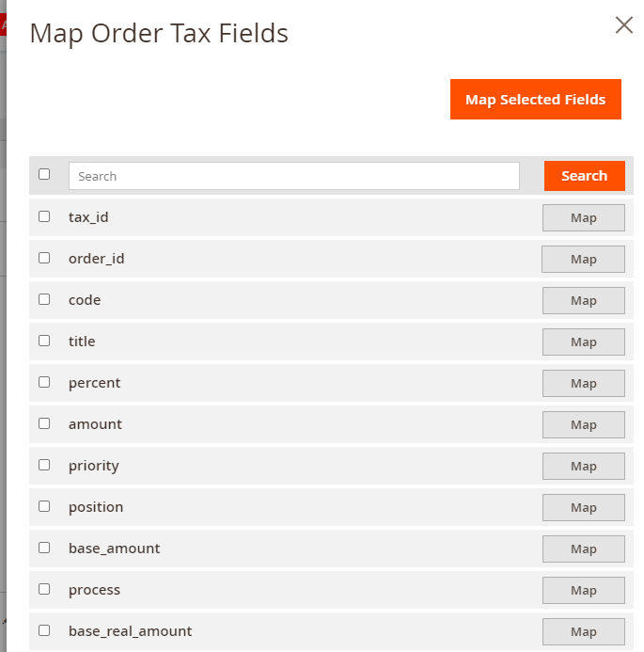Check the percent field checkbox
Viewport: 644px width, 652px height.
[x=44, y=382]
